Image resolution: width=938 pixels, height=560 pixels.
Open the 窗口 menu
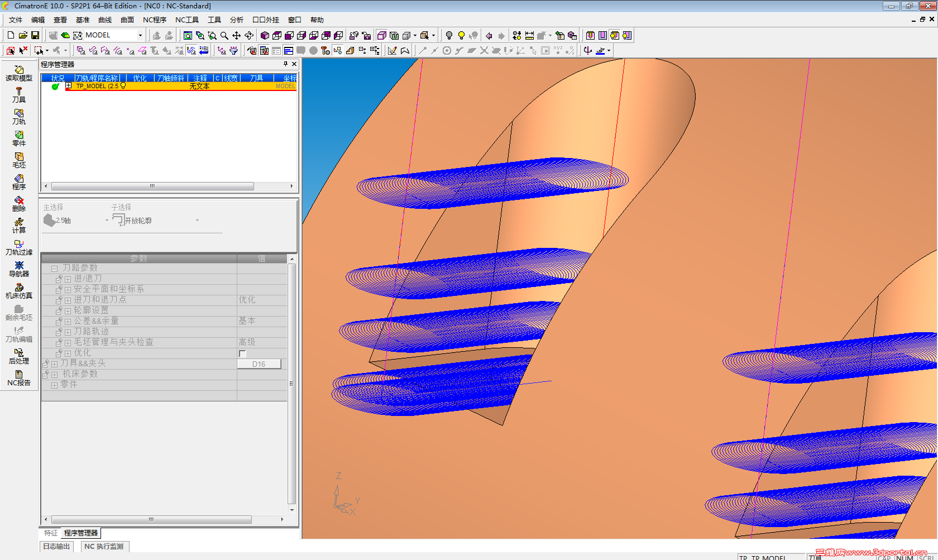point(295,20)
